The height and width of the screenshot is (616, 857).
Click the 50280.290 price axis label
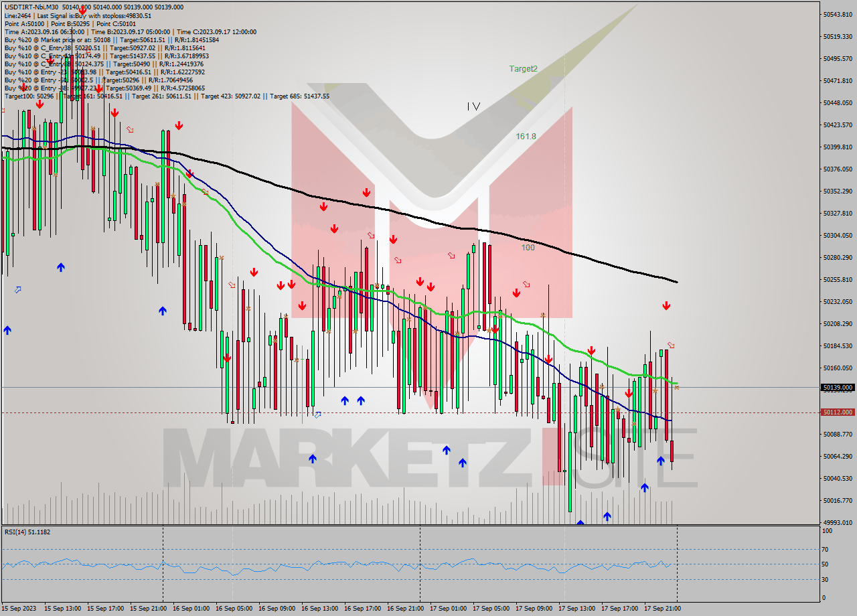tap(838, 257)
